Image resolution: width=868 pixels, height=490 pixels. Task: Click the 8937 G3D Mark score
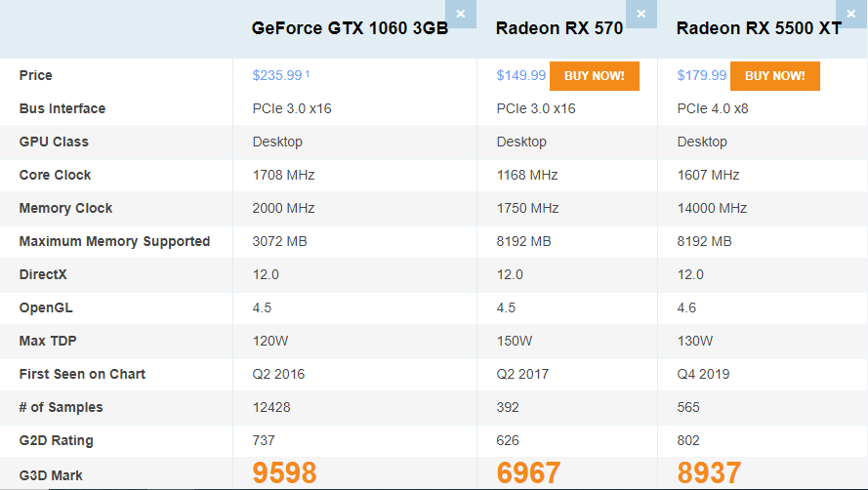pyautogui.click(x=709, y=472)
